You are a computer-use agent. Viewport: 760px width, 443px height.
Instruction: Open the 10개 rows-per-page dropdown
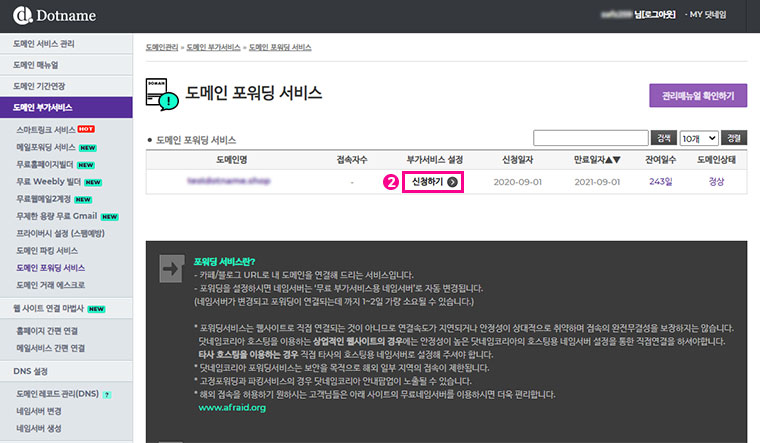[x=697, y=138]
